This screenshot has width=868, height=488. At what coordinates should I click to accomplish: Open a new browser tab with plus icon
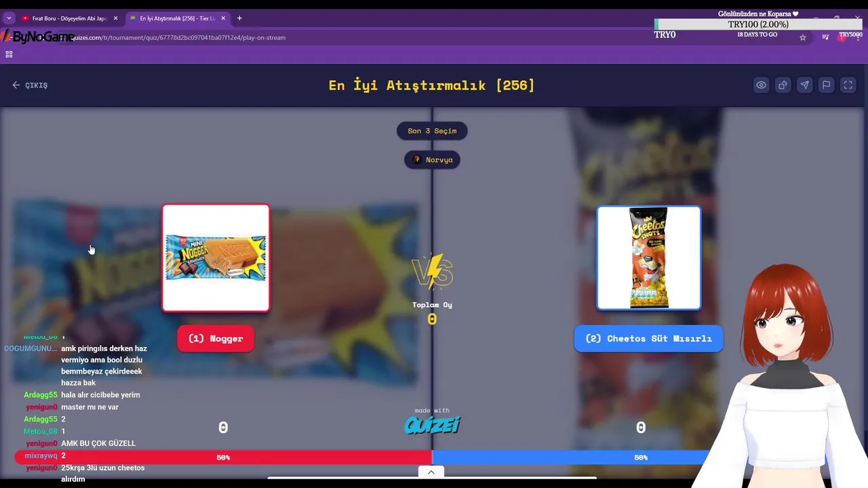[x=239, y=18]
